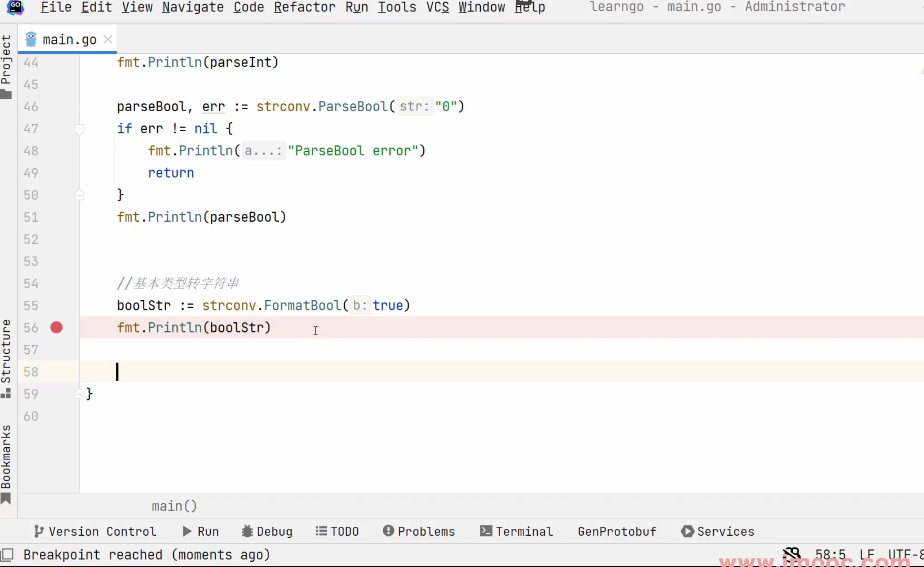This screenshot has width=924, height=567.
Task: Collapse the block ending at line 50
Action: (80, 195)
